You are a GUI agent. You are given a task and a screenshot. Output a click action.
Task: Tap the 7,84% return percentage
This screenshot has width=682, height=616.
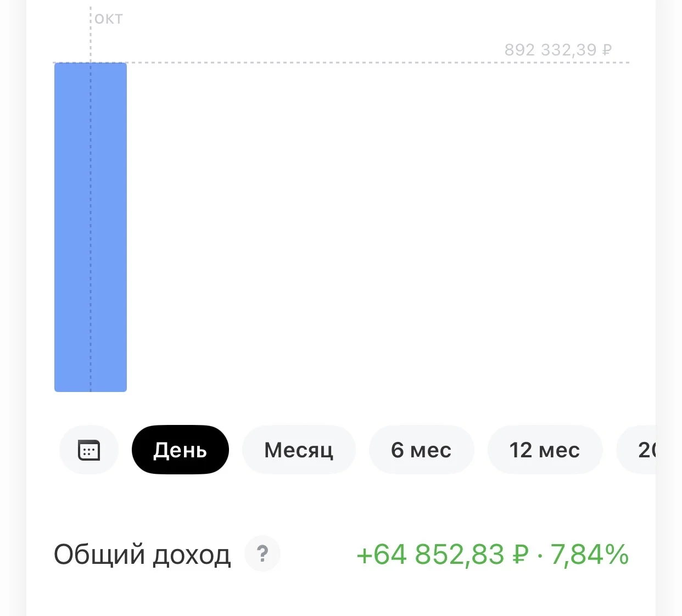coord(590,554)
